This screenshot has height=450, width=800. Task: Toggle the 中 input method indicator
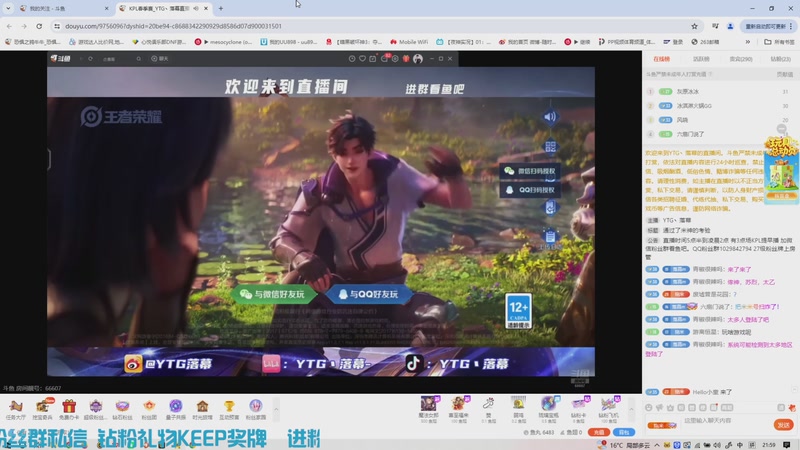coord(740,445)
